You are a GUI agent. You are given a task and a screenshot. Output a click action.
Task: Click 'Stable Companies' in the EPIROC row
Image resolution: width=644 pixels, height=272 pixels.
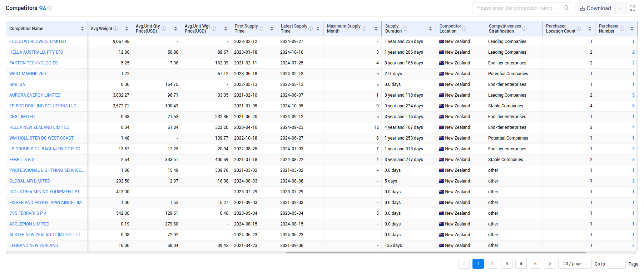tap(505, 106)
